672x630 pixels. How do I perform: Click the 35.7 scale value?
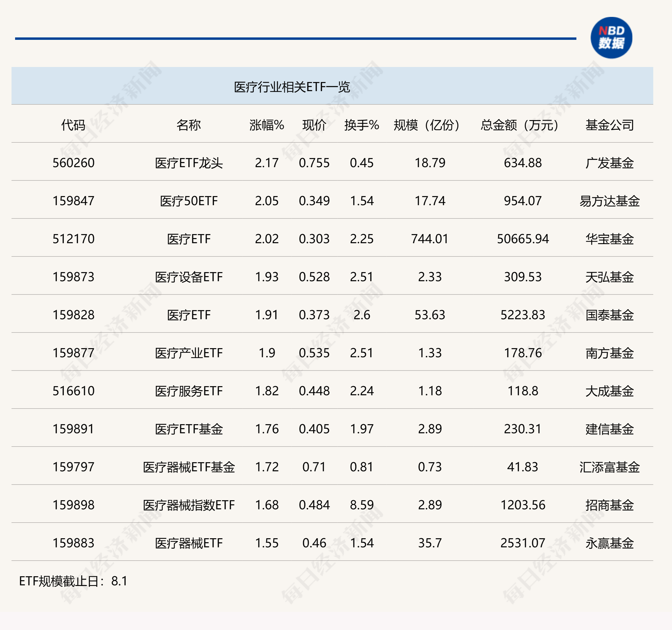point(430,543)
